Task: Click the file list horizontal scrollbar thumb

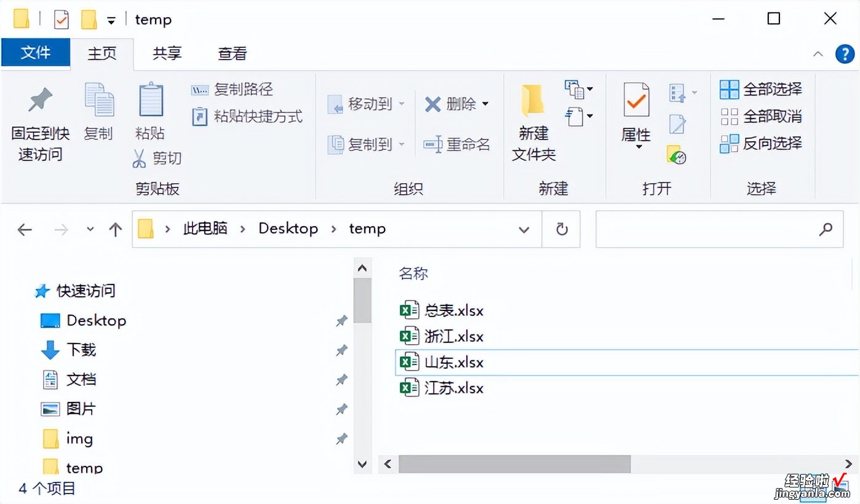Action: click(514, 464)
